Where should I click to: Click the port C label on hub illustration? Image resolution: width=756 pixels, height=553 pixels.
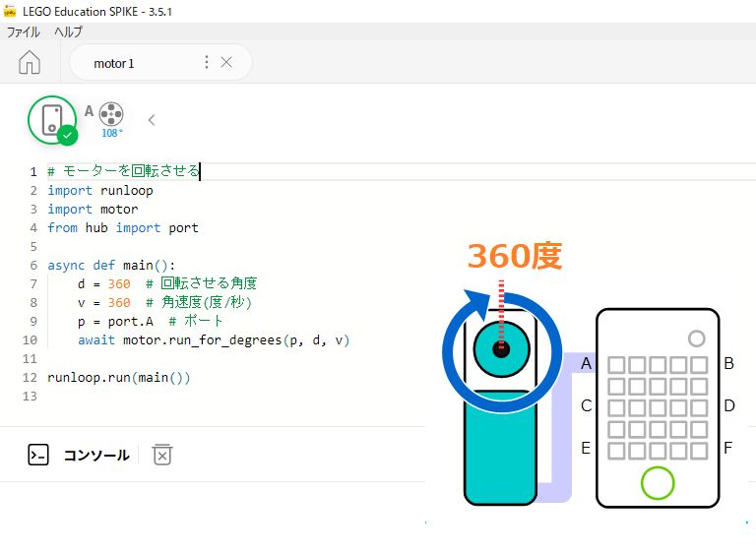[x=587, y=405]
